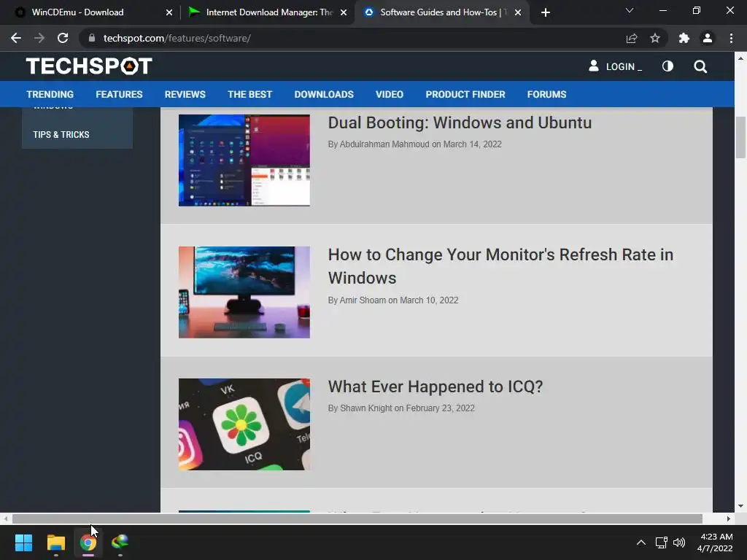Click the browser forward arrow
747x560 pixels.
coord(39,38)
